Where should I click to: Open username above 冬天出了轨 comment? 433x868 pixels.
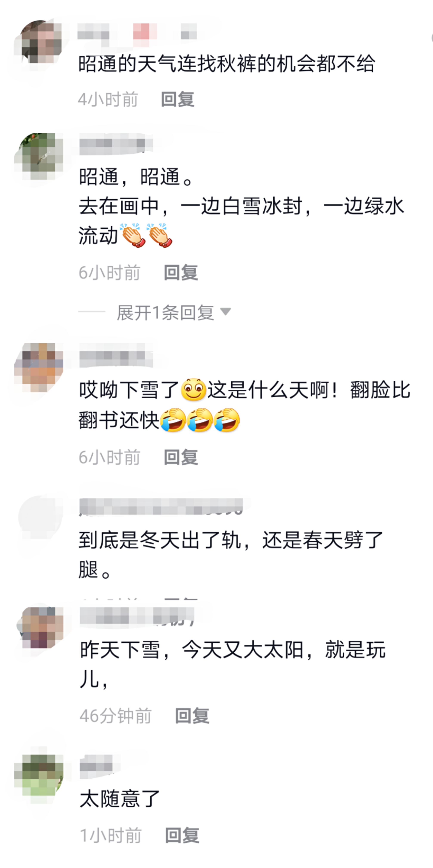(x=161, y=507)
